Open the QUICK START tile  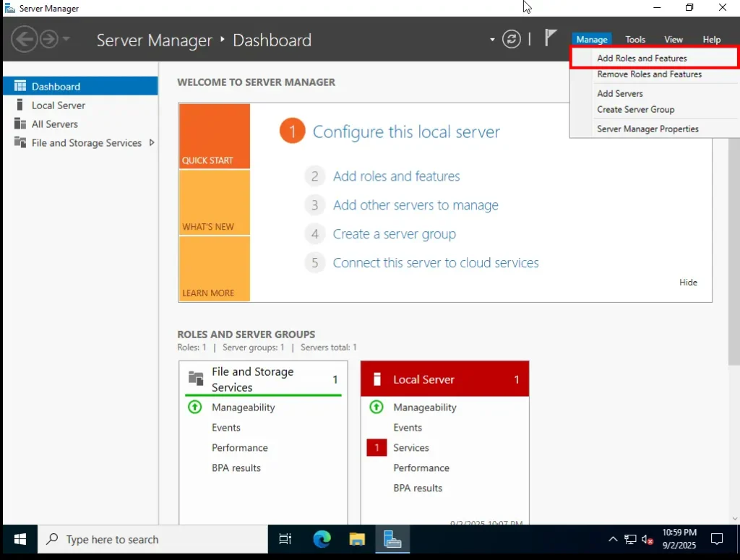coord(214,137)
